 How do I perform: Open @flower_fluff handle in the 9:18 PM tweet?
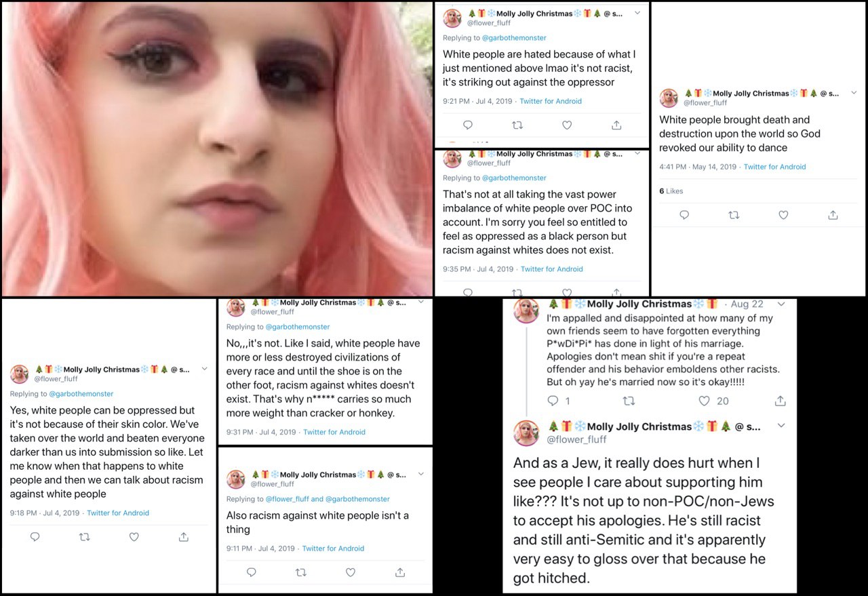click(x=56, y=379)
